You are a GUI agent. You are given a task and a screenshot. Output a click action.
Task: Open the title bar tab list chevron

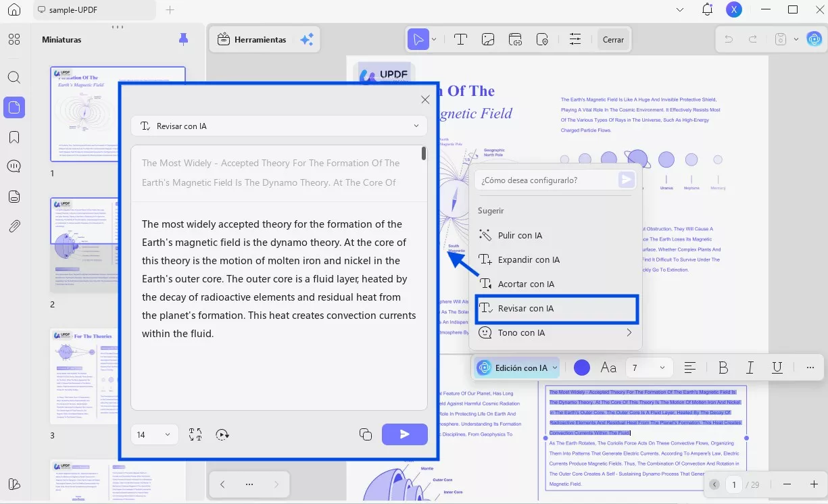pyautogui.click(x=680, y=9)
